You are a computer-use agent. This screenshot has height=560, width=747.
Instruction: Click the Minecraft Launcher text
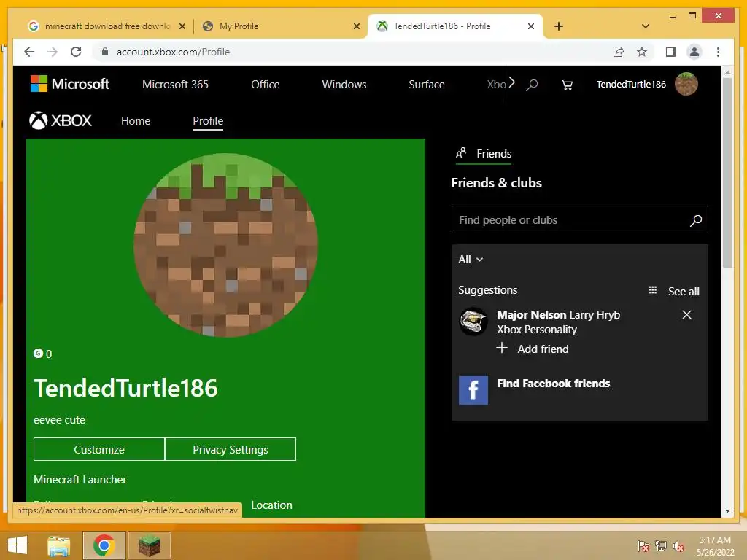(80, 480)
